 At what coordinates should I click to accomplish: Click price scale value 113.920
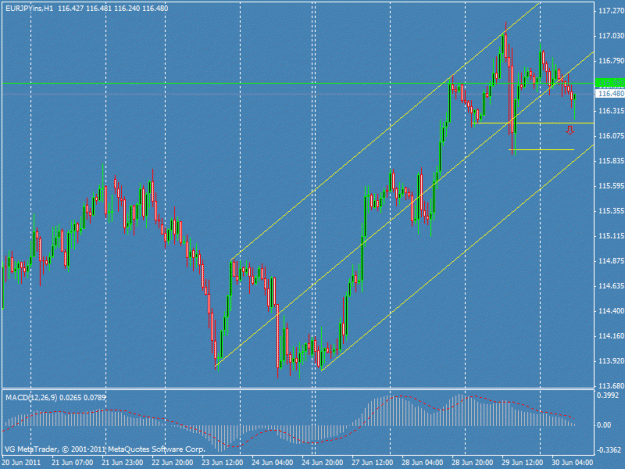[x=611, y=361]
